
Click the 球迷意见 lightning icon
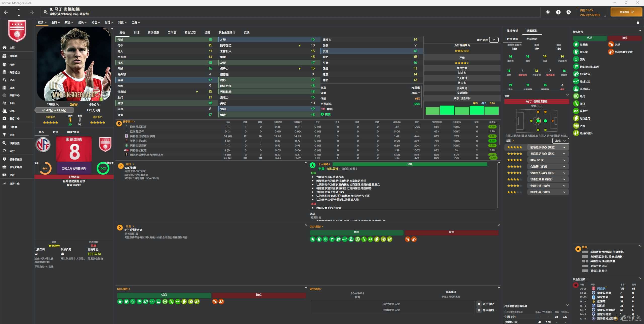click(576, 118)
